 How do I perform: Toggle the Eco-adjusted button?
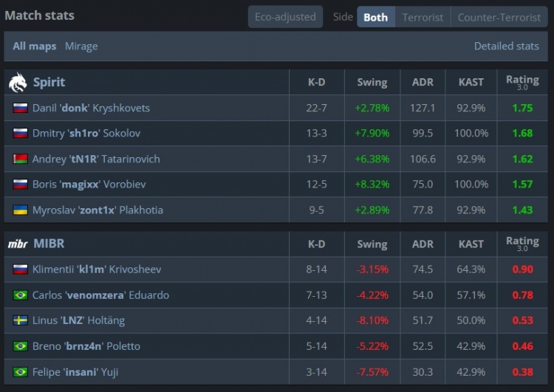pyautogui.click(x=285, y=16)
